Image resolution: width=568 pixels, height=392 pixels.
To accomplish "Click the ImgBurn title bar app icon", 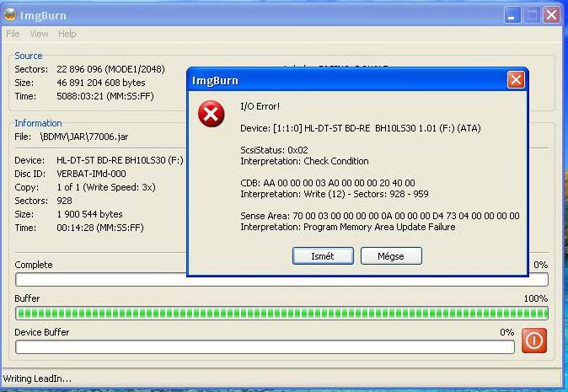I will click(x=10, y=15).
